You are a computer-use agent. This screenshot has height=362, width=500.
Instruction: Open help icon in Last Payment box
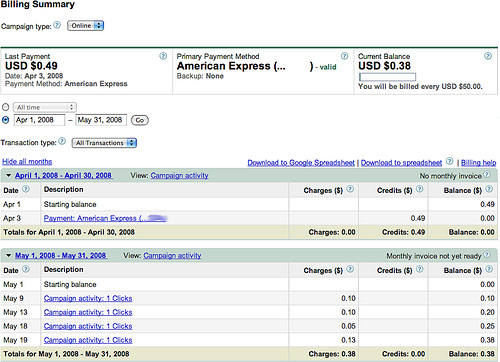coord(163,56)
